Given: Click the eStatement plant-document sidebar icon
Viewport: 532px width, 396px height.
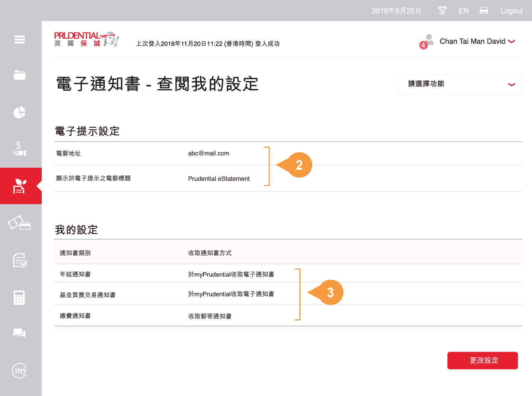Looking at the screenshot, I should (x=20, y=186).
